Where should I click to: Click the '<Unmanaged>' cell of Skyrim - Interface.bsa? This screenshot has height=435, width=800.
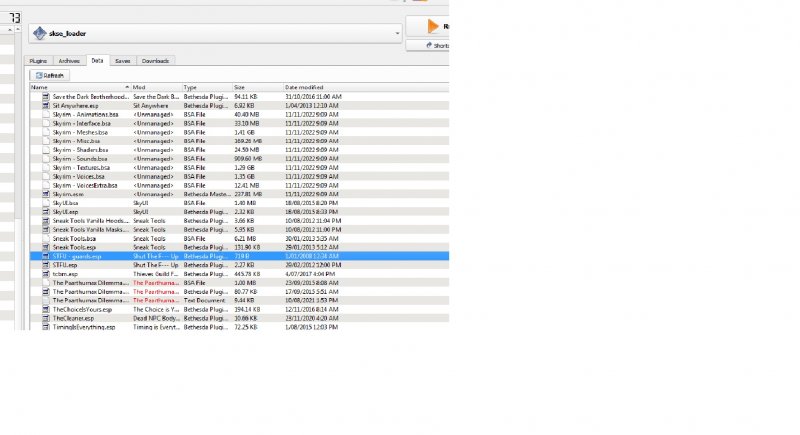coord(153,123)
